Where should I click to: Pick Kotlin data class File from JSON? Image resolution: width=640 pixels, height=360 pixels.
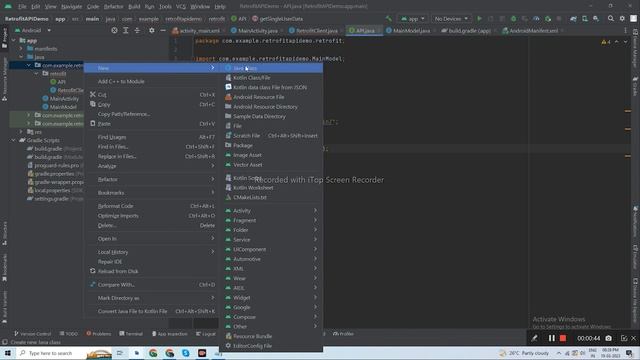pyautogui.click(x=271, y=87)
